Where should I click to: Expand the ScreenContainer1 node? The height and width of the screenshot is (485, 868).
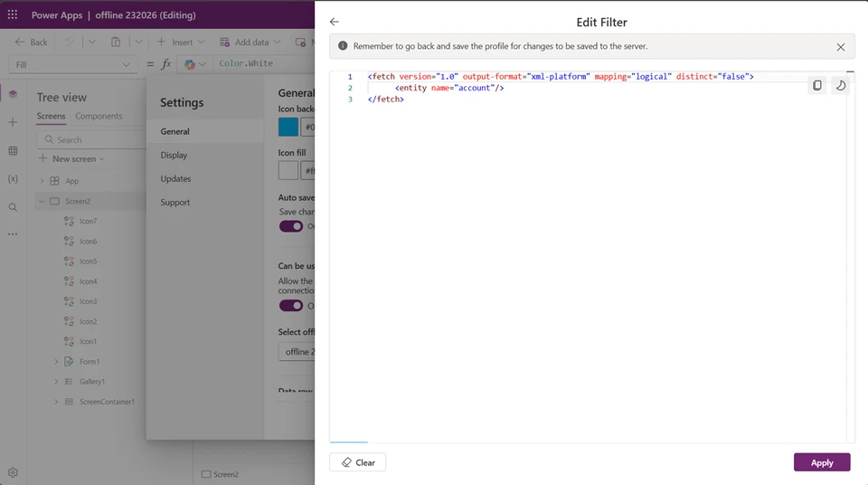[56, 402]
